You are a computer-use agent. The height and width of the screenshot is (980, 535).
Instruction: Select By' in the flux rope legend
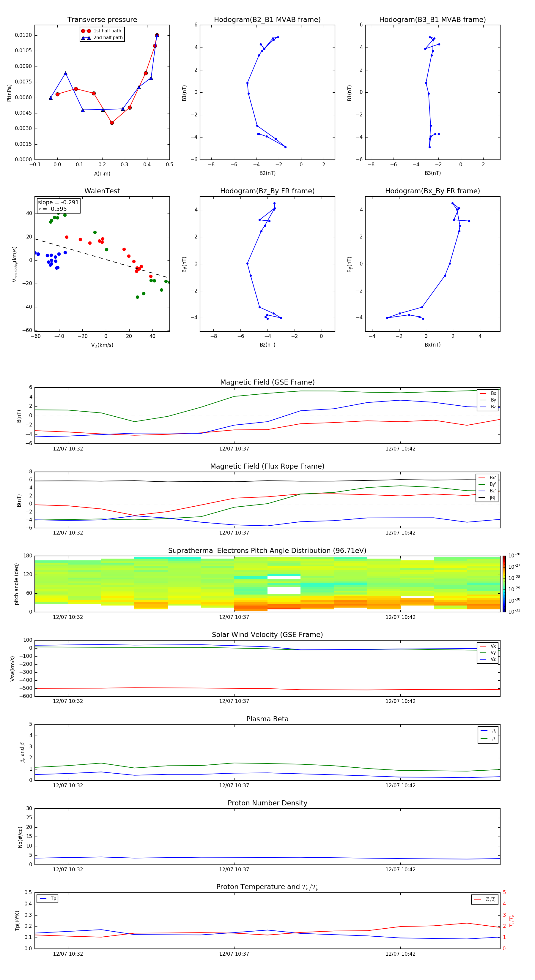point(487,484)
